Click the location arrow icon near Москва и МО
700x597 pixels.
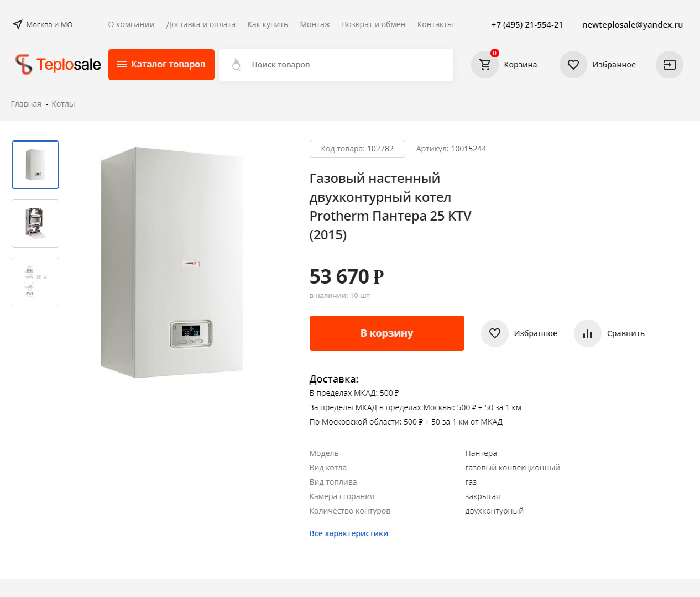pyautogui.click(x=18, y=24)
